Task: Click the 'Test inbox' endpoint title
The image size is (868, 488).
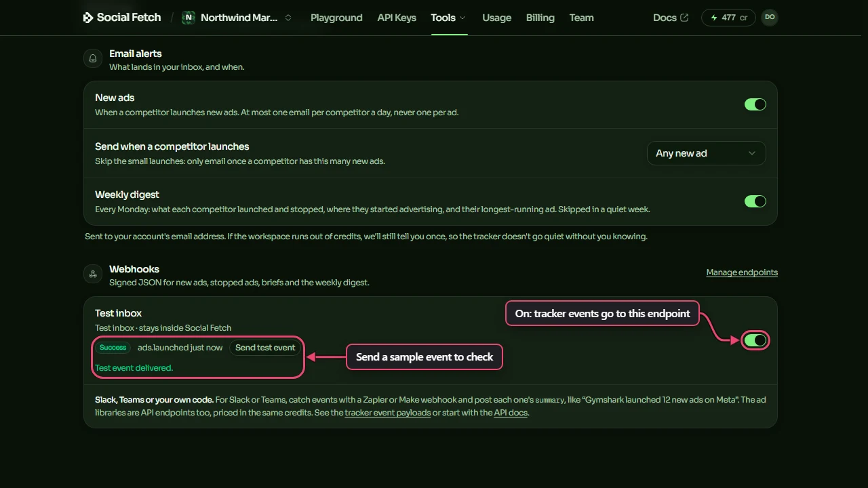Action: [118, 313]
